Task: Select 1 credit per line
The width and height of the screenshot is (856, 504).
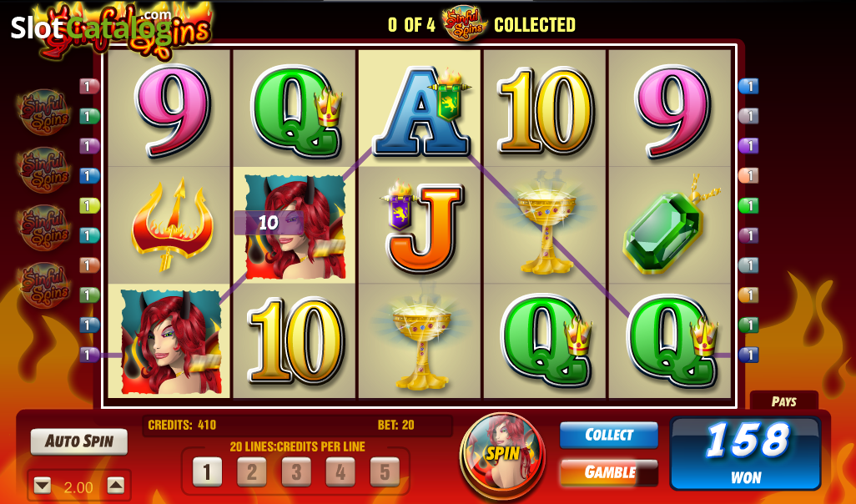Action: 208,471
